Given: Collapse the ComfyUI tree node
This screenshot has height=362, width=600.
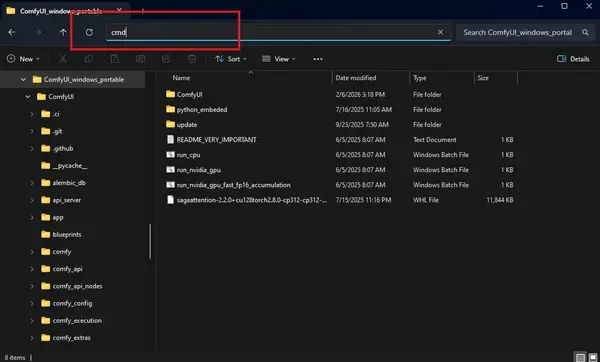Looking at the screenshot, I should click(28, 97).
